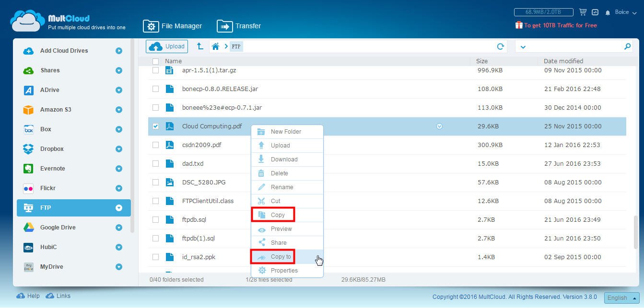
Task: Expand the Add Cloud Drives arrow
Action: tap(119, 51)
